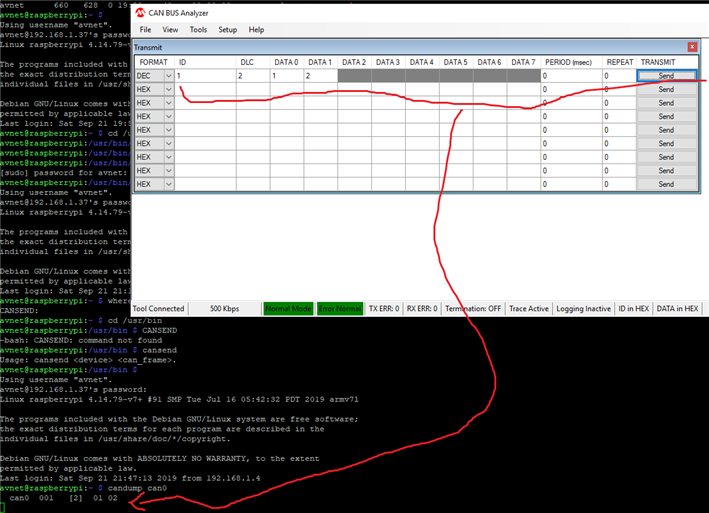
Task: Click the CAN BUS Analyzer app icon
Action: tap(141, 12)
